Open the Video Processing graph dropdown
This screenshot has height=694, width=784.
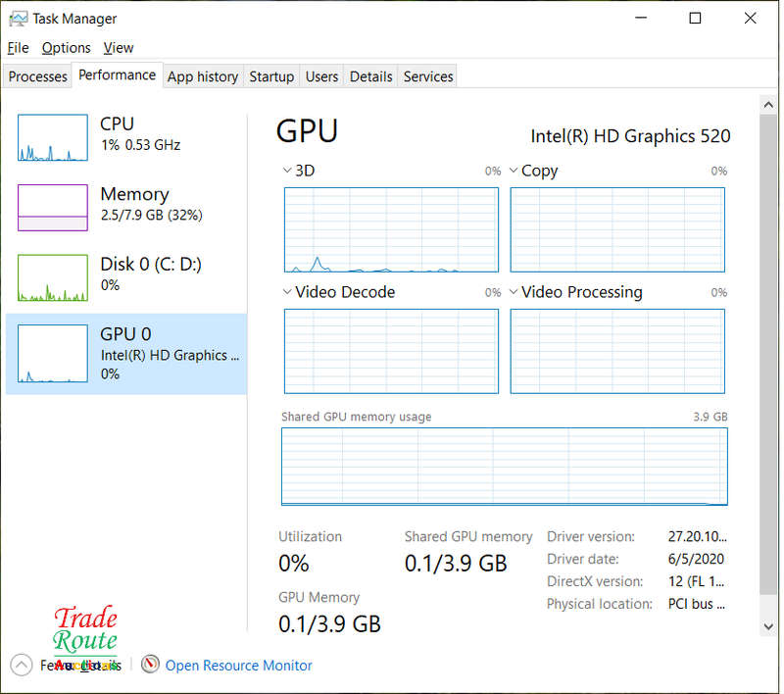(x=514, y=292)
